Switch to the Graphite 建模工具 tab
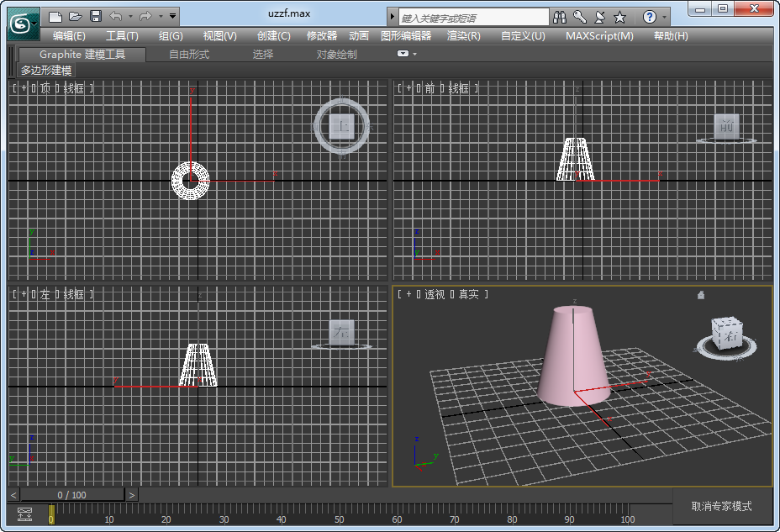 (x=82, y=55)
